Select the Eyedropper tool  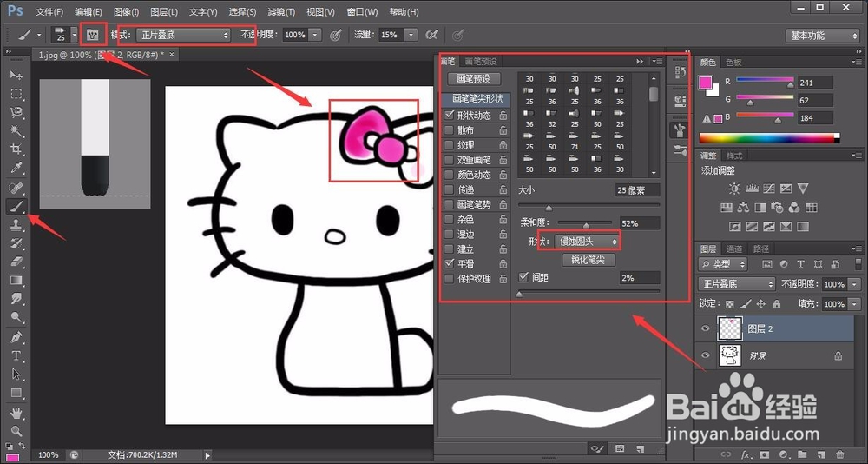16,168
